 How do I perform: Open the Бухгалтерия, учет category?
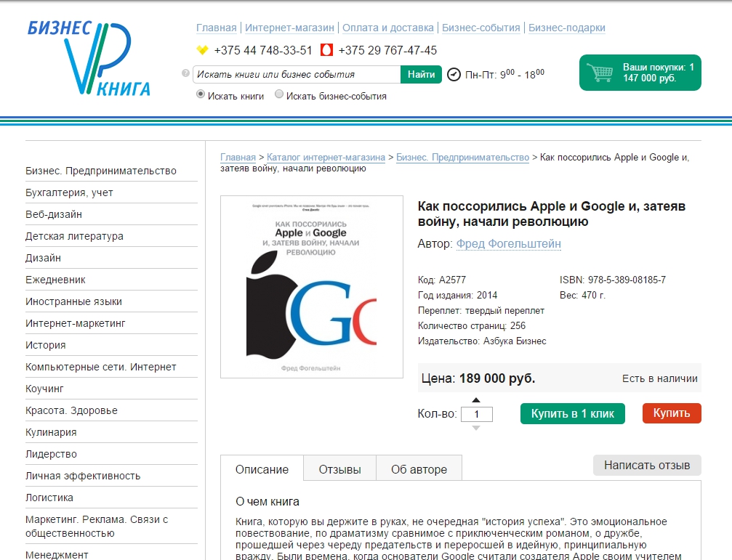click(69, 192)
